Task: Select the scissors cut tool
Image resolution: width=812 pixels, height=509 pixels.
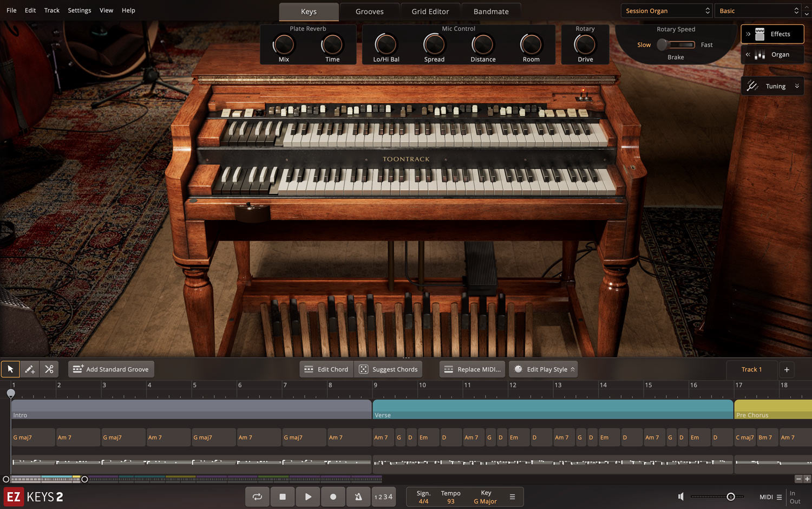Action: [49, 369]
